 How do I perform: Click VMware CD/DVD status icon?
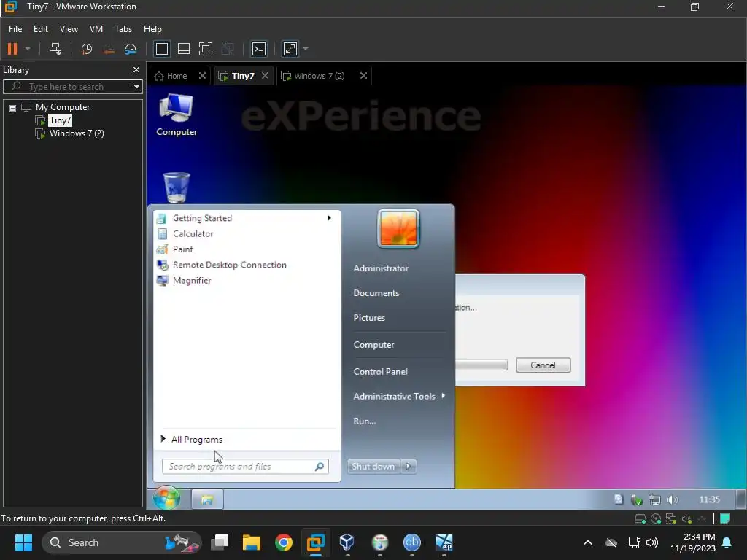pos(656,518)
